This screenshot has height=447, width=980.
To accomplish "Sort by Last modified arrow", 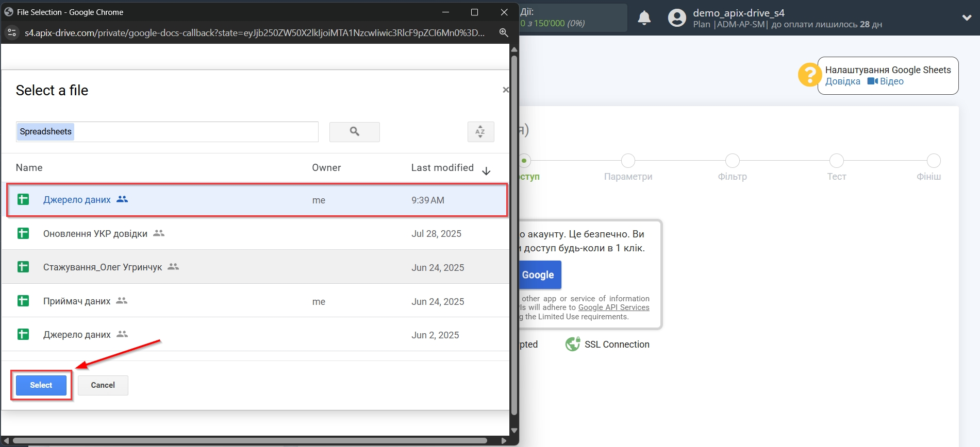I will pyautogui.click(x=486, y=171).
